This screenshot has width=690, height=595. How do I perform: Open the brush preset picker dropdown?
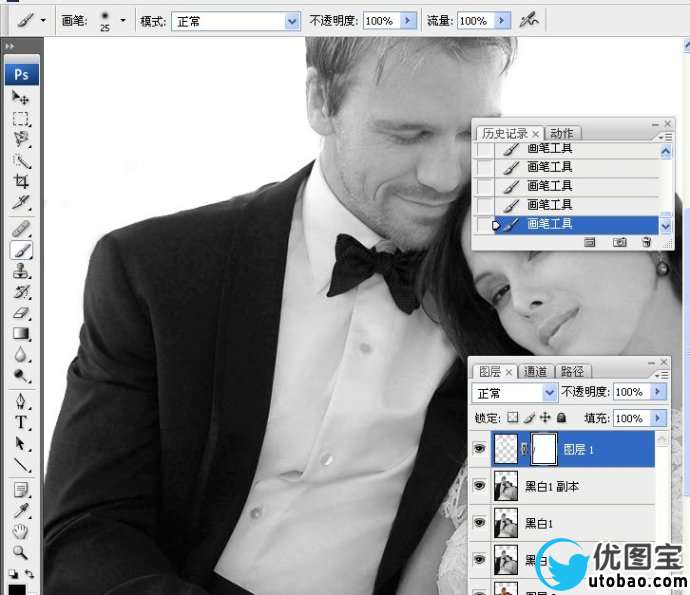[x=123, y=20]
